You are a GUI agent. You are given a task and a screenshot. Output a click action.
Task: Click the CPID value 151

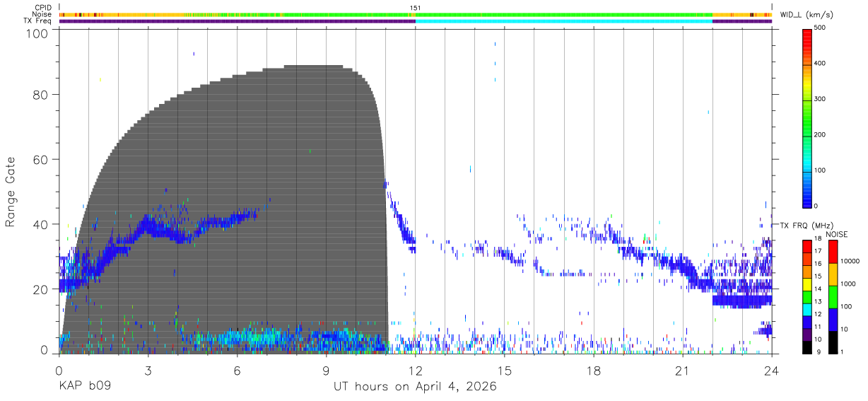click(x=415, y=8)
